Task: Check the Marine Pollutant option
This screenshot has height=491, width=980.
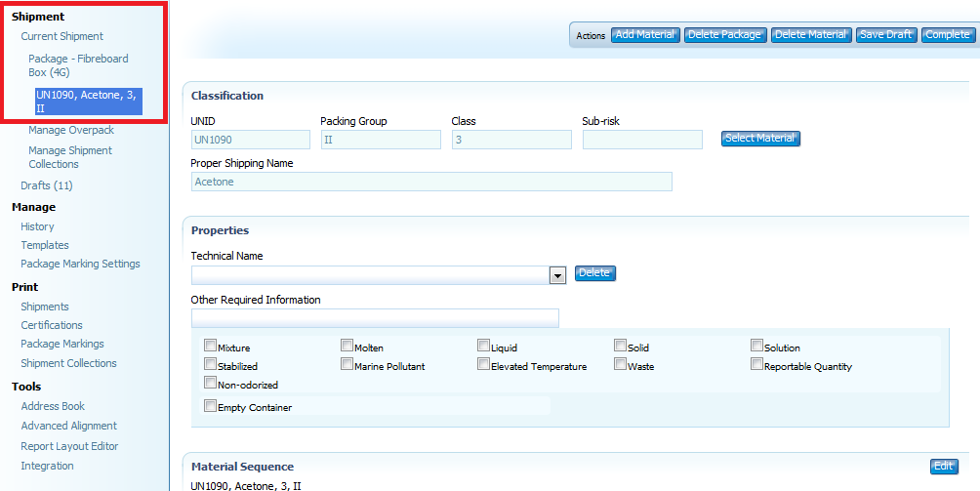Action: 347,364
